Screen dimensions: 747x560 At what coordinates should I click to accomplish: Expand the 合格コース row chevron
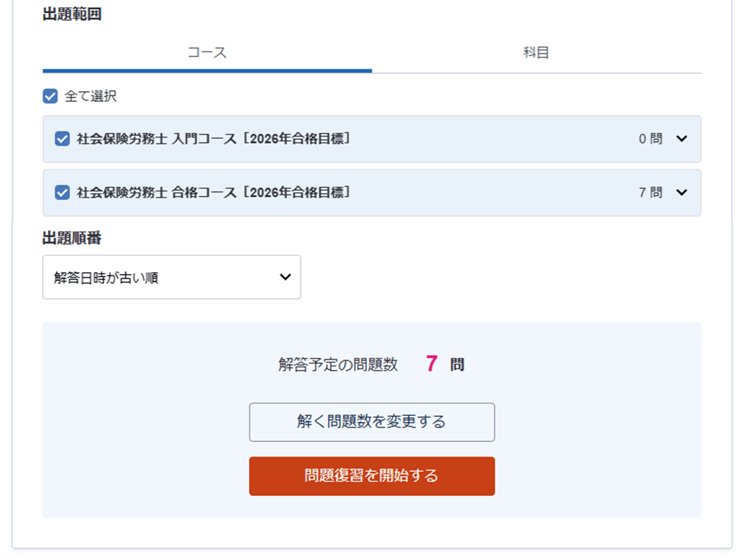tap(682, 192)
